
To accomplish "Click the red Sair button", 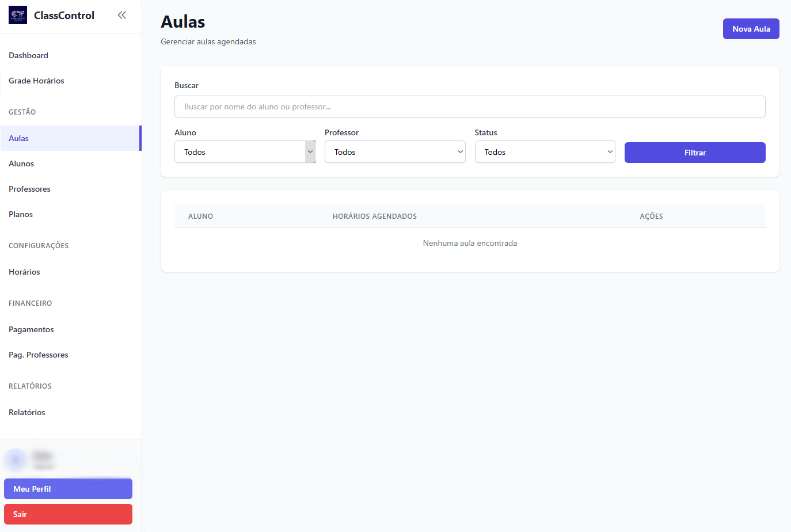I will 68,514.
